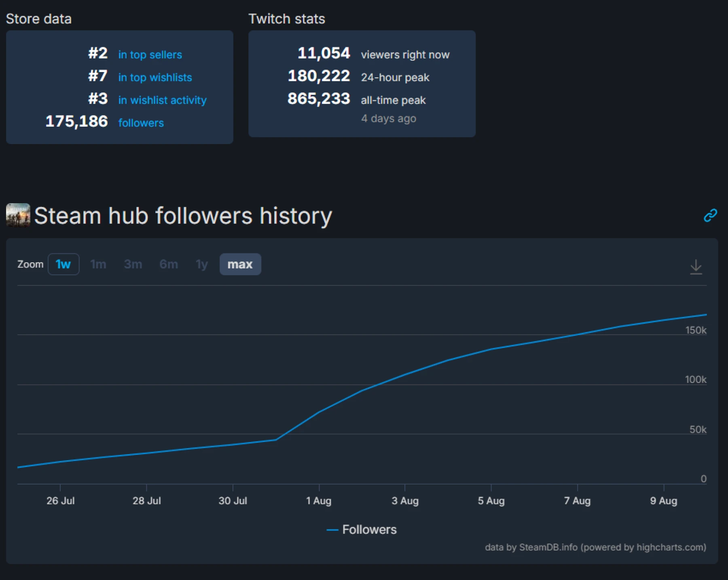
Task: Click the Steam hub followers history heading
Action: (183, 215)
